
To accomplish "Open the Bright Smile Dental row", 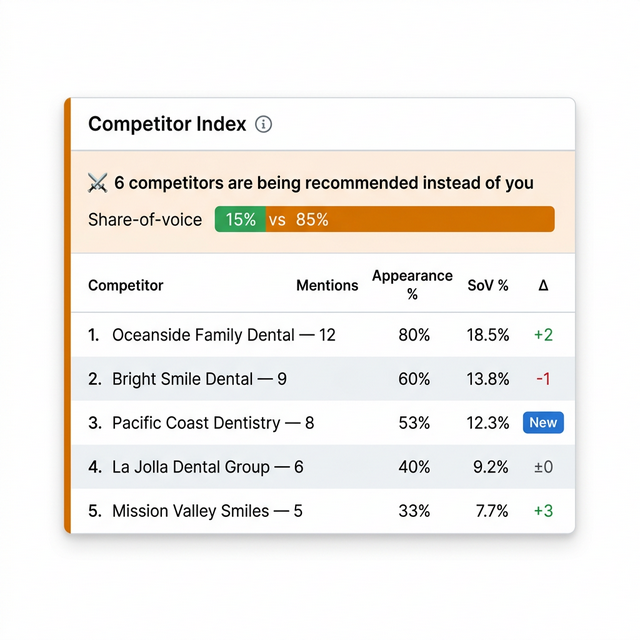I will pos(184,380).
